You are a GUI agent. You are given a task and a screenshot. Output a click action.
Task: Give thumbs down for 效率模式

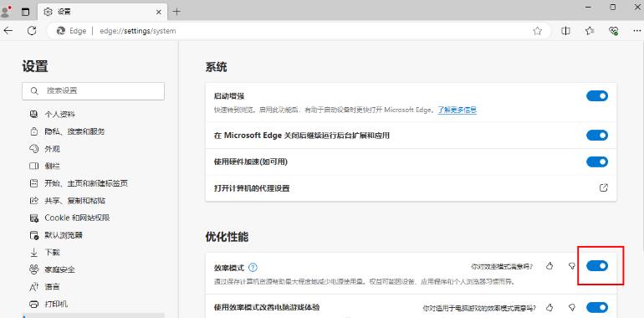[571, 266]
